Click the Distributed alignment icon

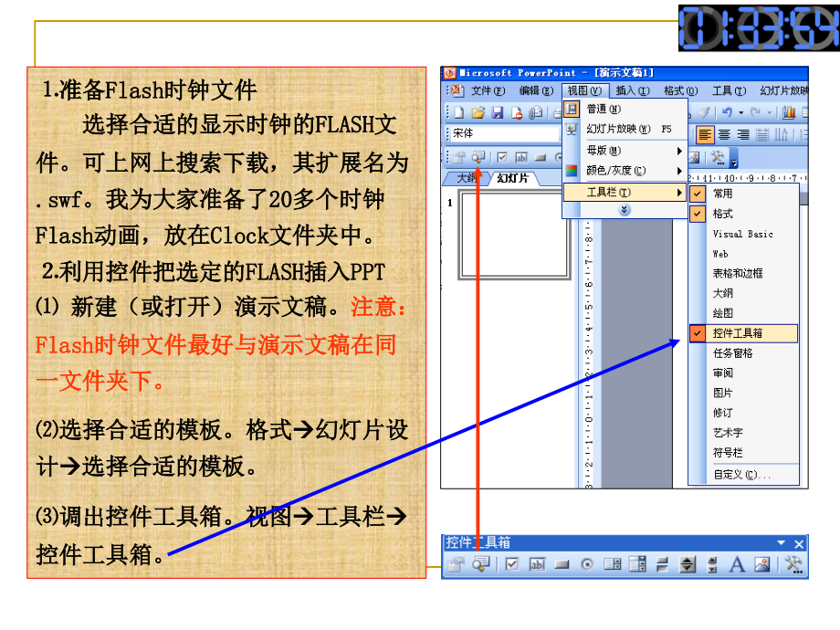[x=761, y=134]
